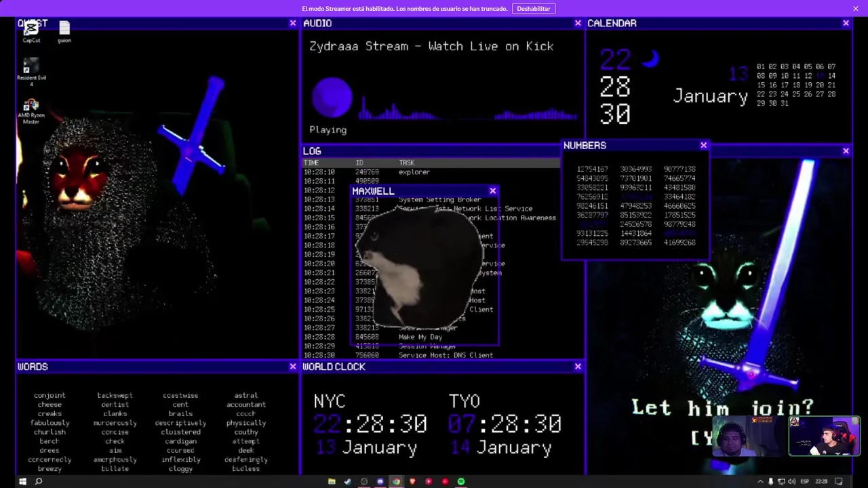Open the AMD Ryzen Master shortcut
868x488 pixels.
pos(31,112)
